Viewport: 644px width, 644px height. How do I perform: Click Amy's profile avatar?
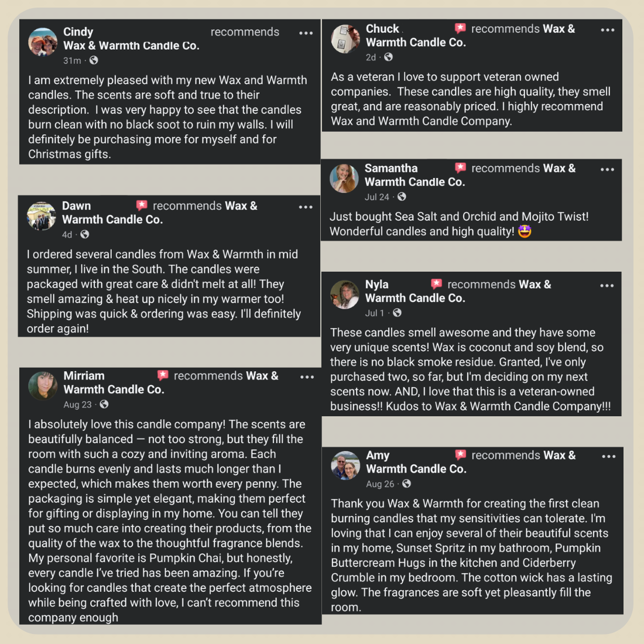(345, 465)
